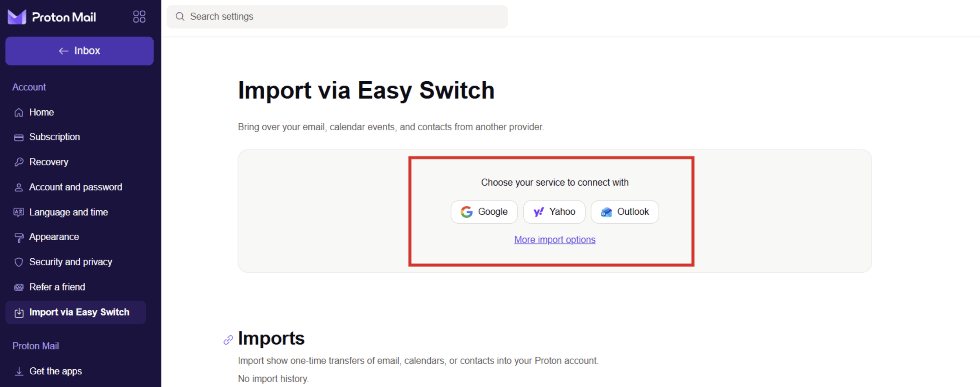The height and width of the screenshot is (387, 980).
Task: Click the Recovery key icon
Action: point(19,162)
